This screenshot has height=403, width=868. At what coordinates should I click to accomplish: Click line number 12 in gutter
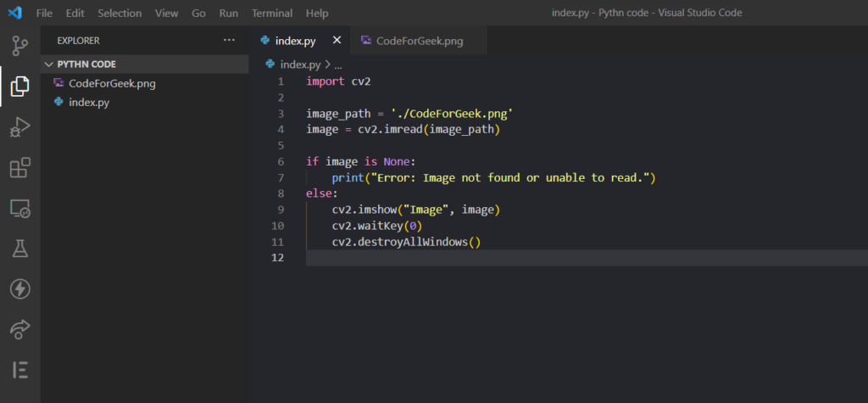pyautogui.click(x=278, y=258)
